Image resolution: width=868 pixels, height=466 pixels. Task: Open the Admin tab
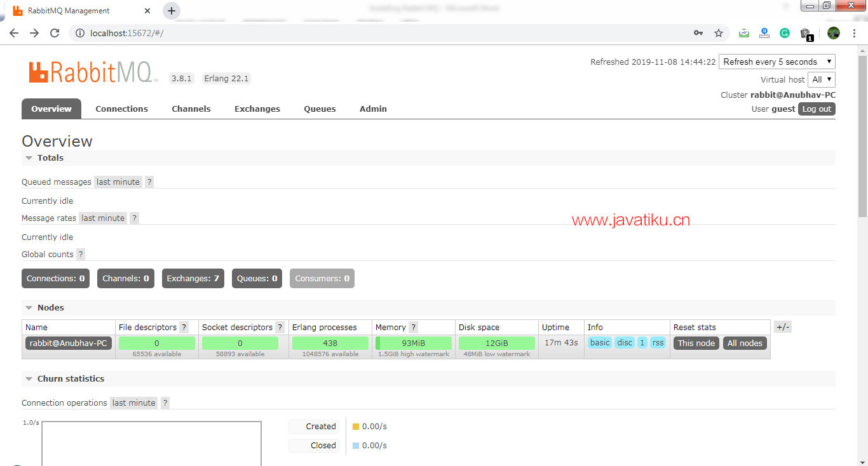(x=373, y=109)
